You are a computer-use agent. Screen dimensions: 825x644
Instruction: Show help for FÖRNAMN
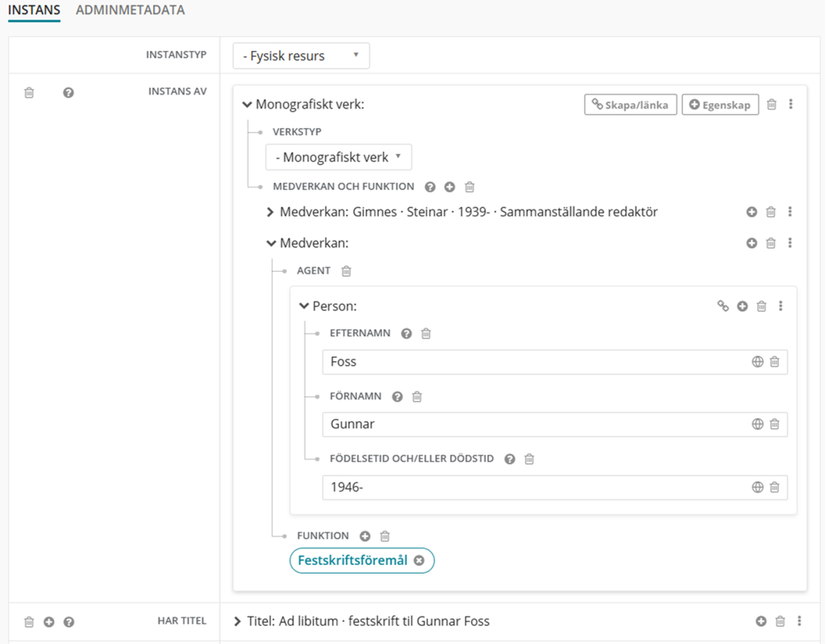point(397,397)
